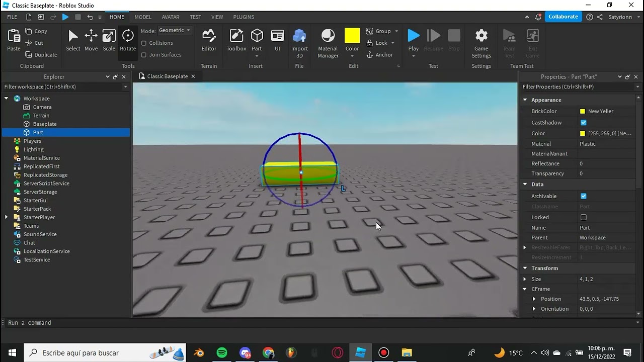Viewport: 644px width, 362px height.
Task: Open the Group dropdown arrow
Action: tap(396, 31)
